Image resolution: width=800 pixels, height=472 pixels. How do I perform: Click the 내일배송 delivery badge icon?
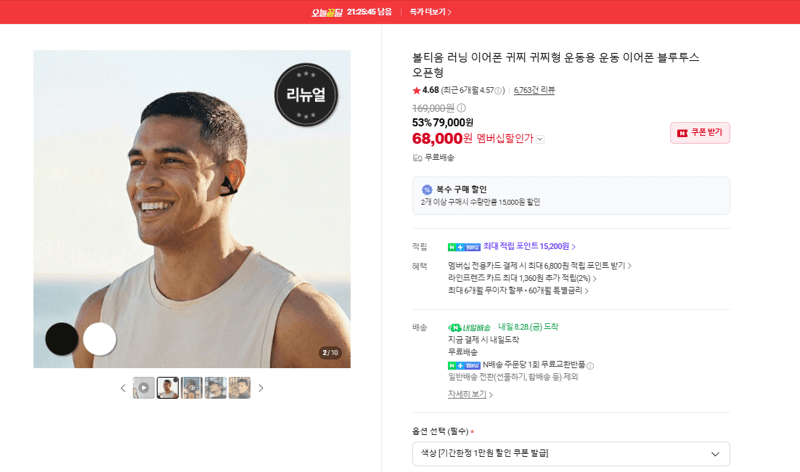[469, 327]
